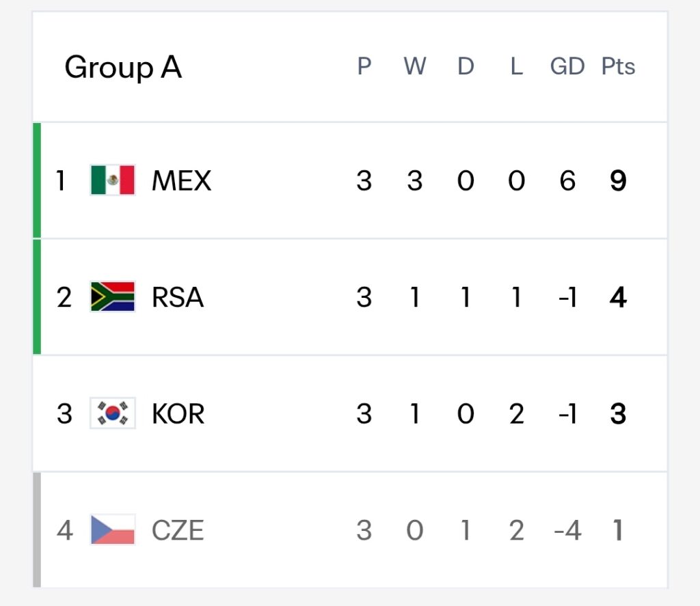Click the L column header
Image resolution: width=700 pixels, height=606 pixels.
[517, 66]
